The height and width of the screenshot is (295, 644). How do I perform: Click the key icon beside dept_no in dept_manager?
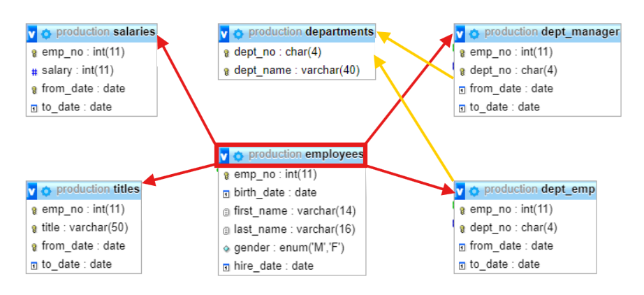[x=462, y=71]
